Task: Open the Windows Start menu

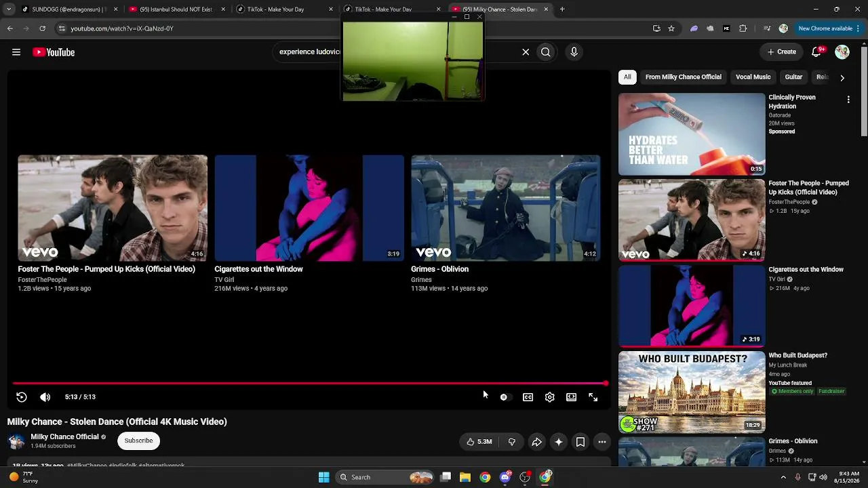Action: 324,477
